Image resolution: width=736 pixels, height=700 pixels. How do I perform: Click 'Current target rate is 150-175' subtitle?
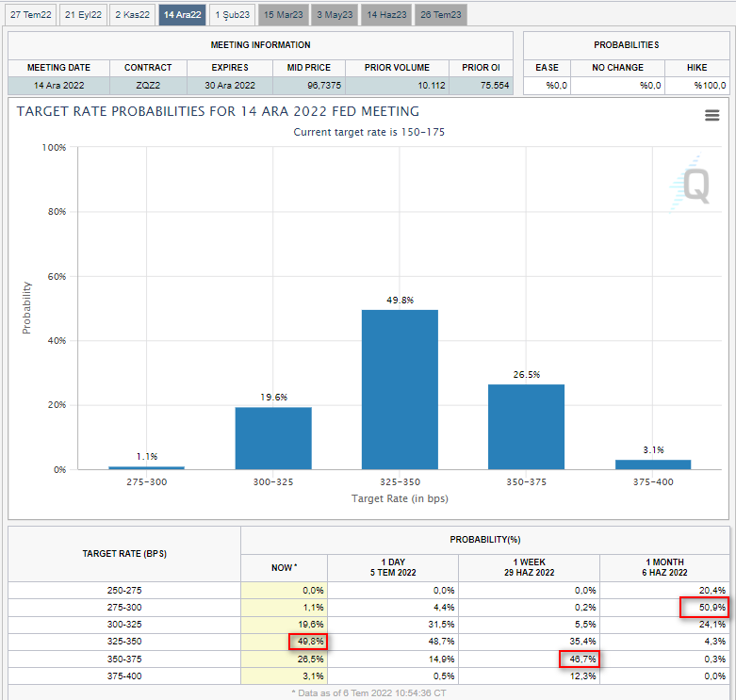(368, 132)
